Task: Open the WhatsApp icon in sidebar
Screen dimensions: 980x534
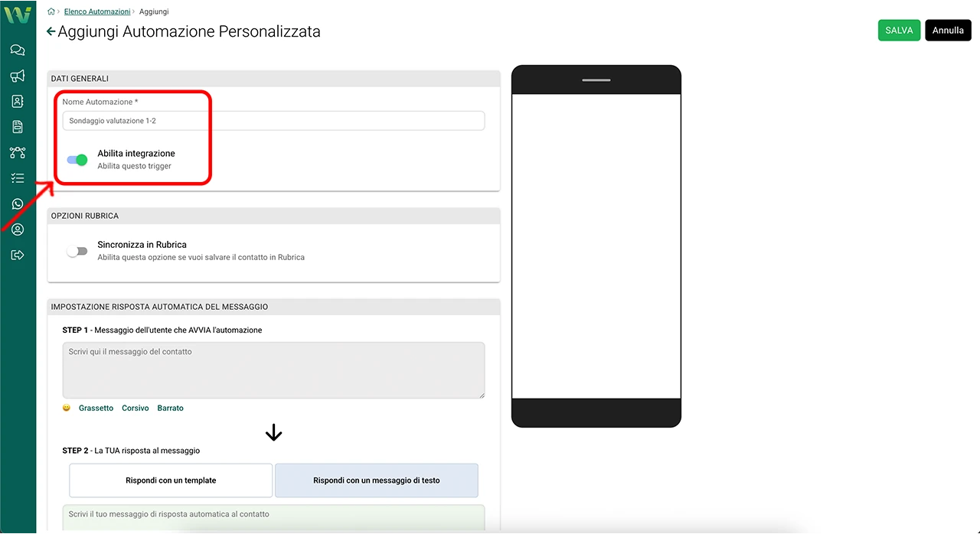Action: coord(18,204)
